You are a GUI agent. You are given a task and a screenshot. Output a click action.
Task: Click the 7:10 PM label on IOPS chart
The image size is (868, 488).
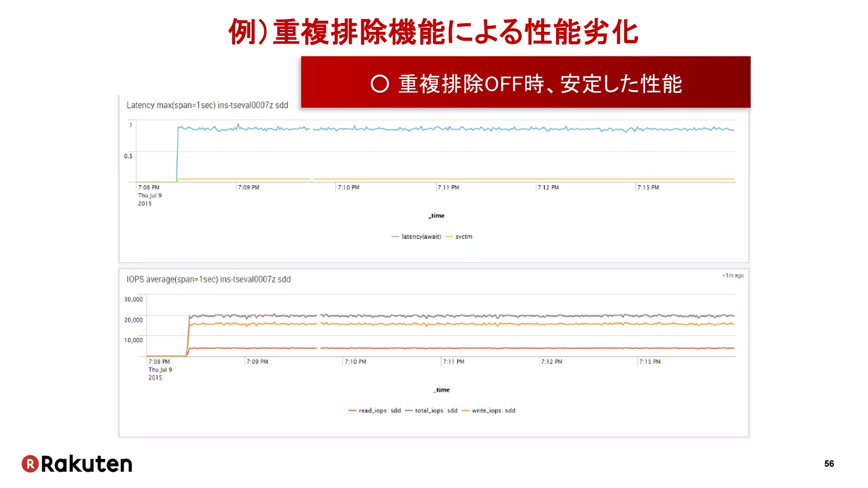point(356,361)
